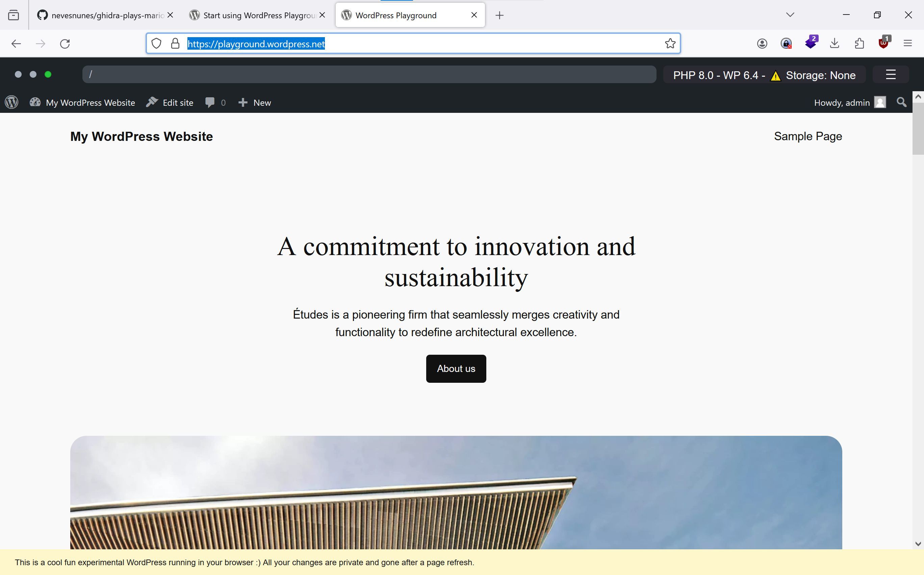Reload the current page
Viewport: 924px width, 575px height.
pyautogui.click(x=65, y=44)
